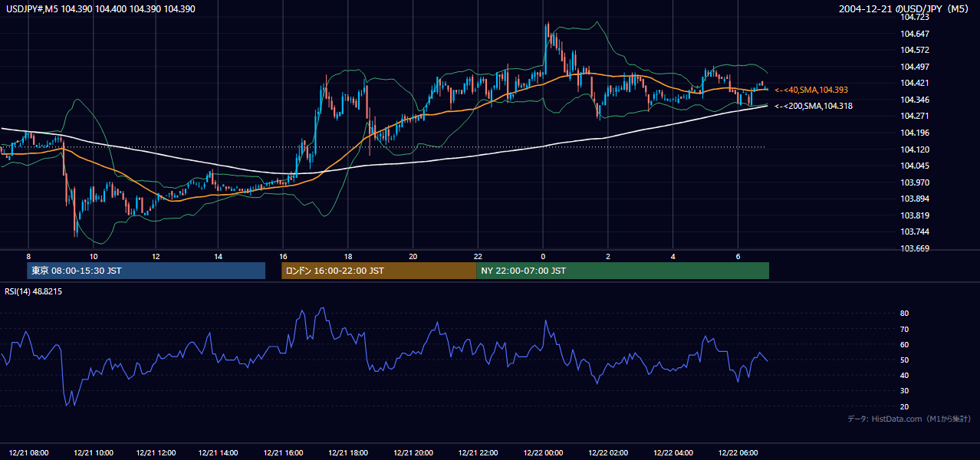Click price axis label 104.346
Image resolution: width=980 pixels, height=460 pixels.
pos(916,100)
